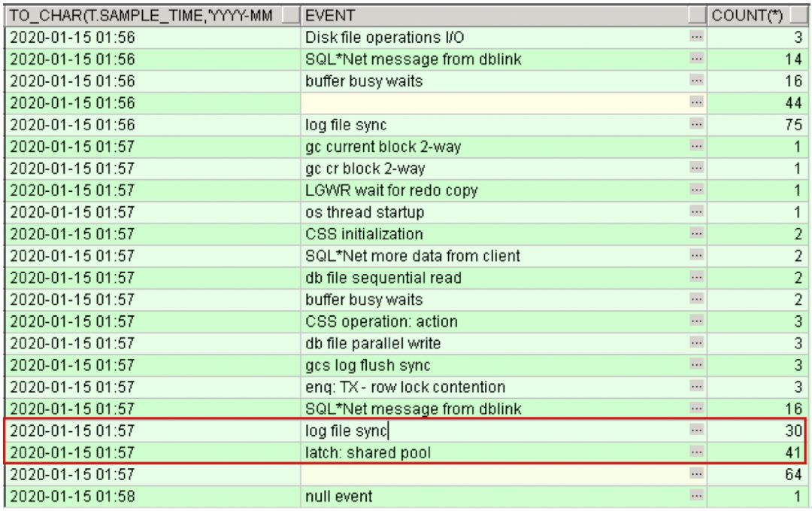Select the count cell showing 64

coord(756,474)
